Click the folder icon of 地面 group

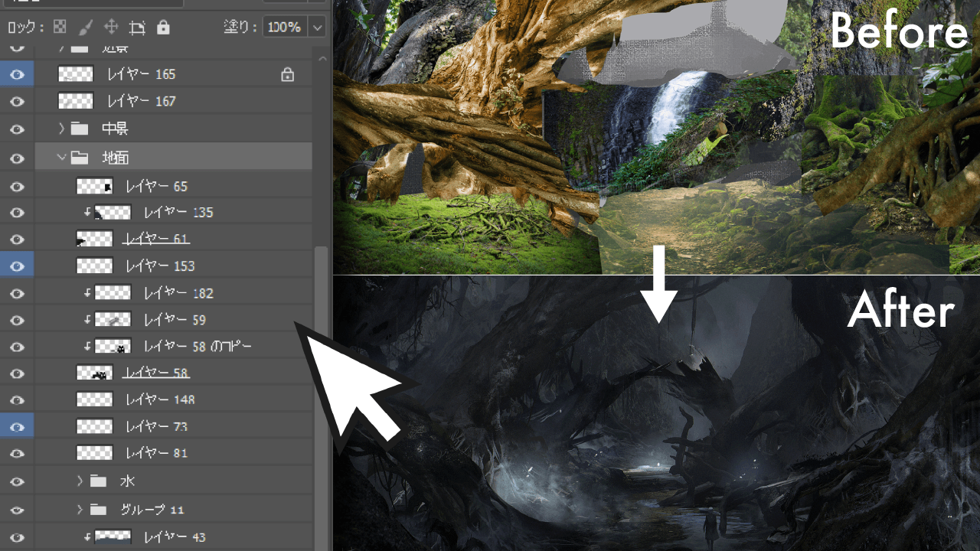(80, 158)
